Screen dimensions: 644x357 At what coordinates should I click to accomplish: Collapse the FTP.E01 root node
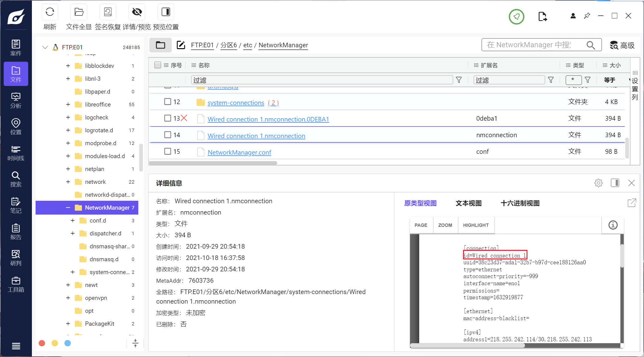point(45,47)
